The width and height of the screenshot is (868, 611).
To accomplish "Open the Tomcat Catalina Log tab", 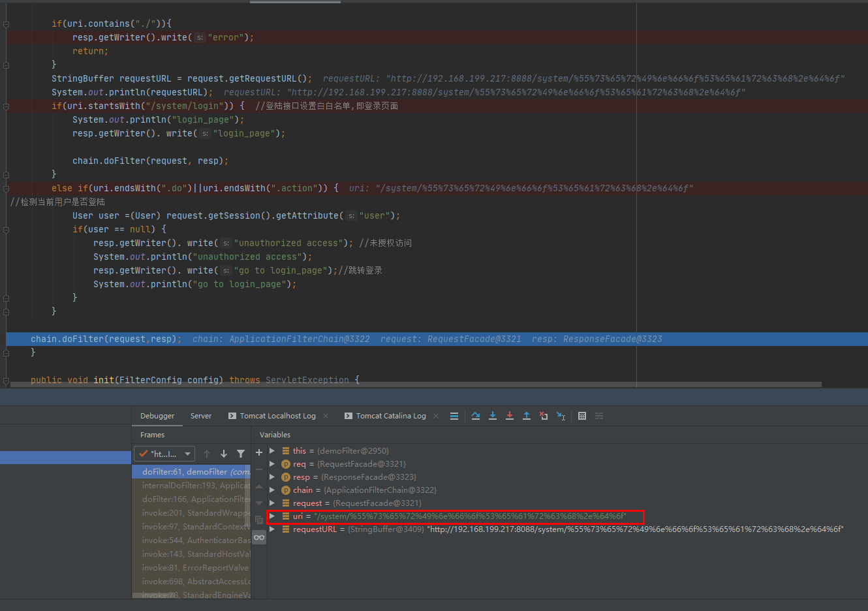I will [390, 416].
